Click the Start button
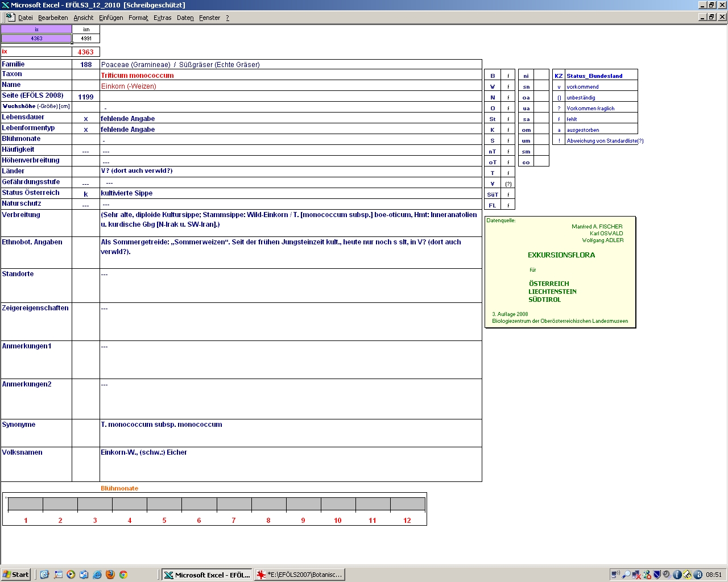This screenshot has width=728, height=582. [x=16, y=575]
